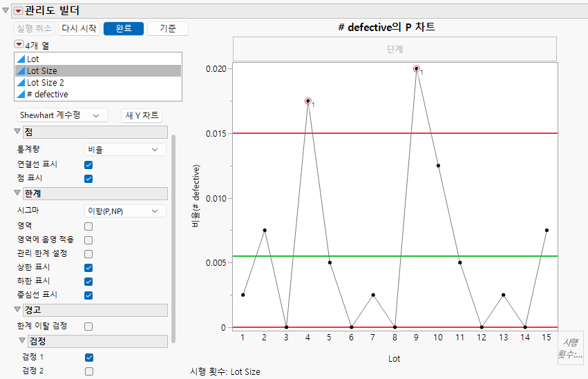Collapse the 한계 section
Screen dimensions: 588x379
click(17, 193)
